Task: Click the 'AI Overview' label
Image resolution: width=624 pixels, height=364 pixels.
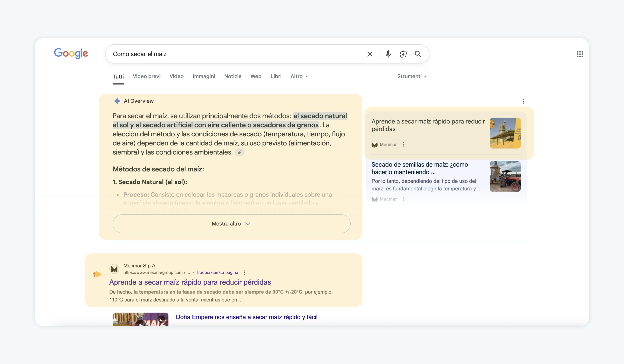Action: 139,101
